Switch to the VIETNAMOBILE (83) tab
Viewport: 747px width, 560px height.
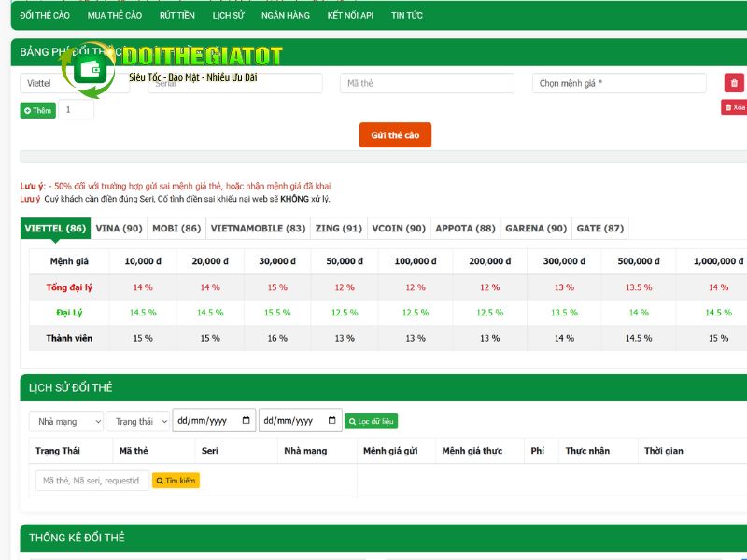(259, 228)
